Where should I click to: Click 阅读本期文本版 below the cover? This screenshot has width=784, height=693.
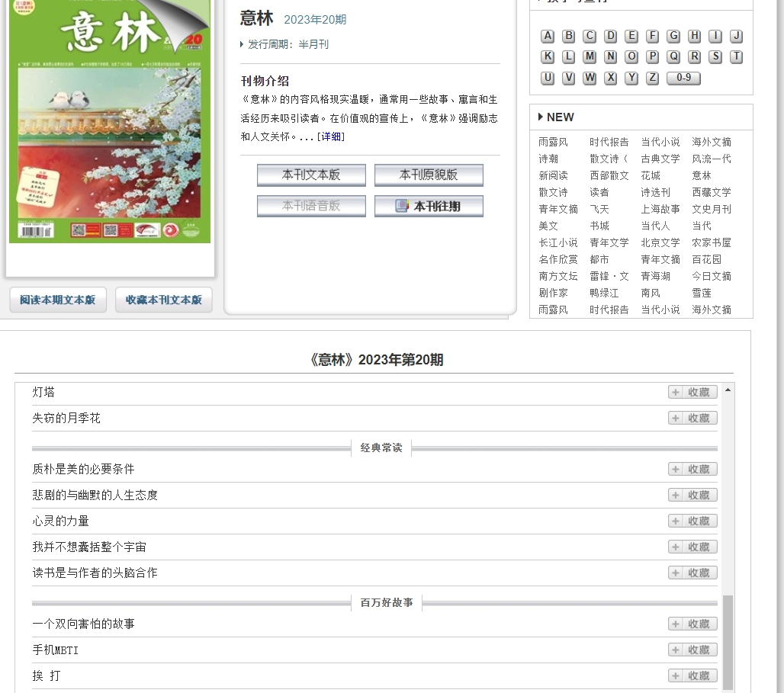click(58, 300)
